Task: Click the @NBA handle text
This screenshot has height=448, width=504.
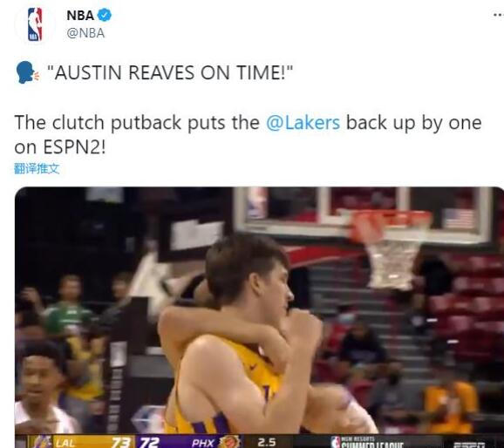Action: point(85,33)
